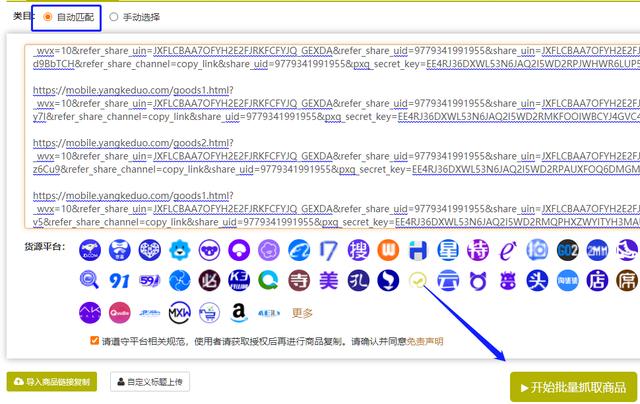The width and height of the screenshot is (640, 404).
Task: Select the 特 platform icon
Action: [x=478, y=250]
